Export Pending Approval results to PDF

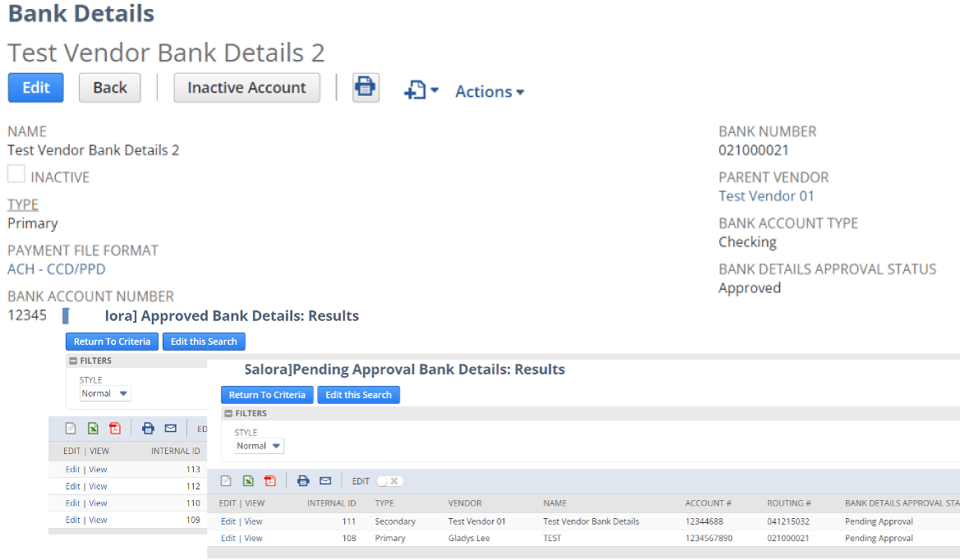click(270, 481)
